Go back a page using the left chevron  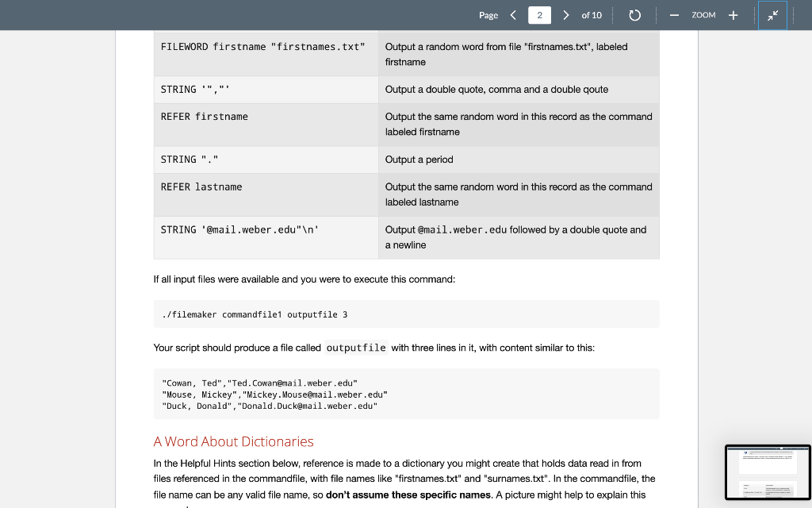click(x=513, y=14)
